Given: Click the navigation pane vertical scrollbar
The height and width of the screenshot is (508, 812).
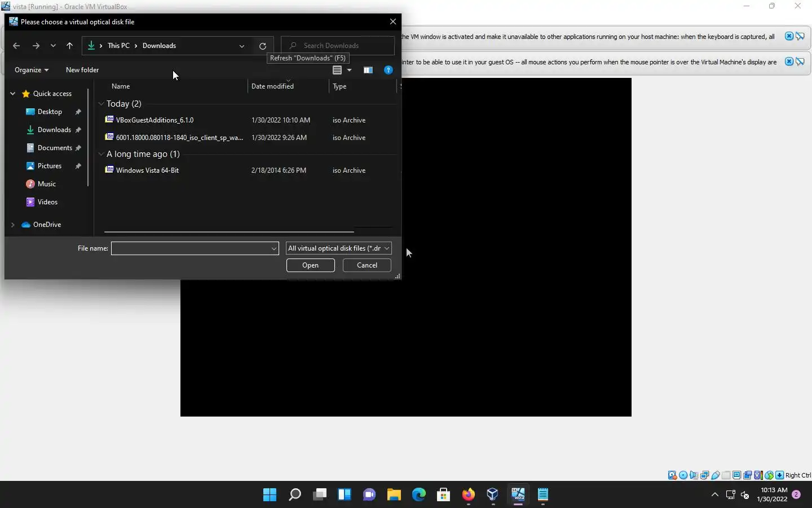Looking at the screenshot, I should click(x=88, y=138).
